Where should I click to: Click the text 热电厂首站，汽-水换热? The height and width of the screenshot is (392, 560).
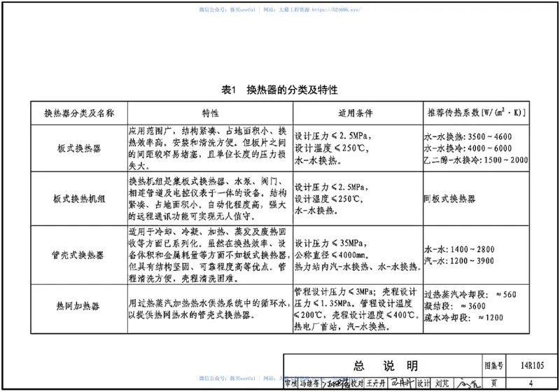342,326
